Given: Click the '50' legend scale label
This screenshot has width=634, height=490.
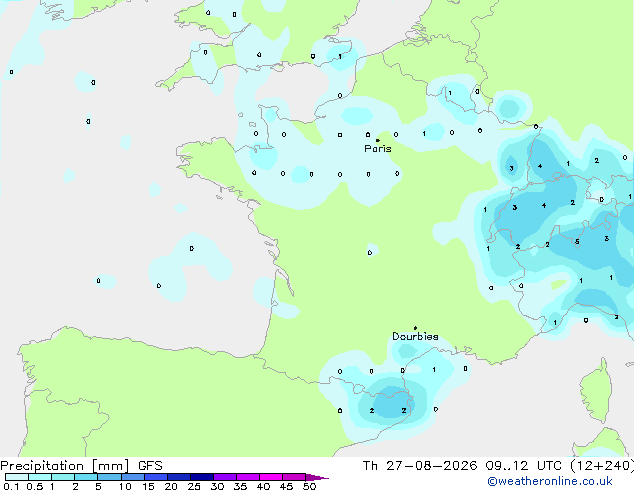Looking at the screenshot, I should [x=309, y=486].
